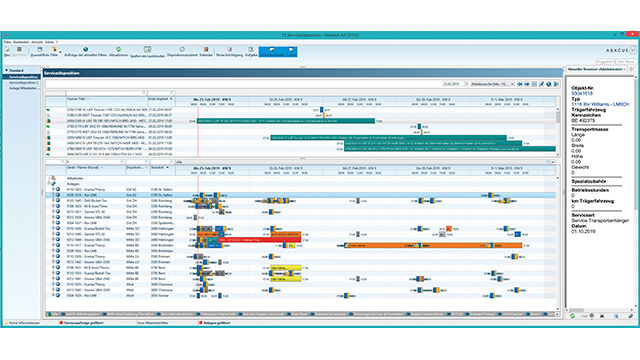Select Anlage Mitarbeiter in left navigation
The width and height of the screenshot is (640, 360).
[23, 88]
